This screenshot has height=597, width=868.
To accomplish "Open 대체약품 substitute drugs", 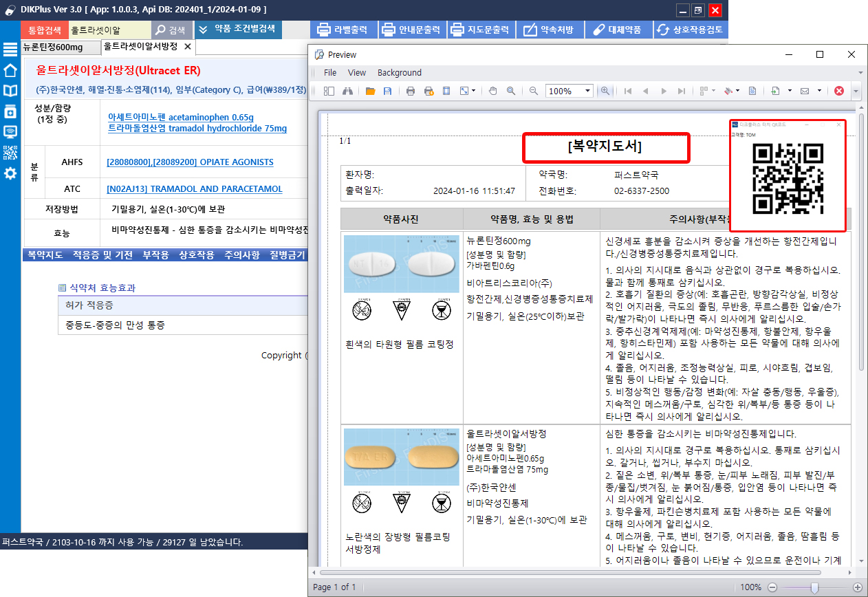I will point(618,30).
